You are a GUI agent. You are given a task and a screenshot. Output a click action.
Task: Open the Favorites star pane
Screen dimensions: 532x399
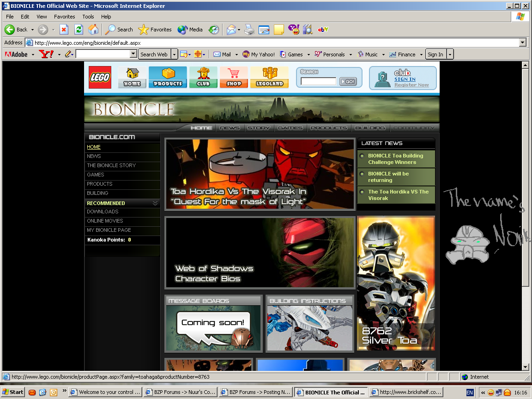point(155,30)
